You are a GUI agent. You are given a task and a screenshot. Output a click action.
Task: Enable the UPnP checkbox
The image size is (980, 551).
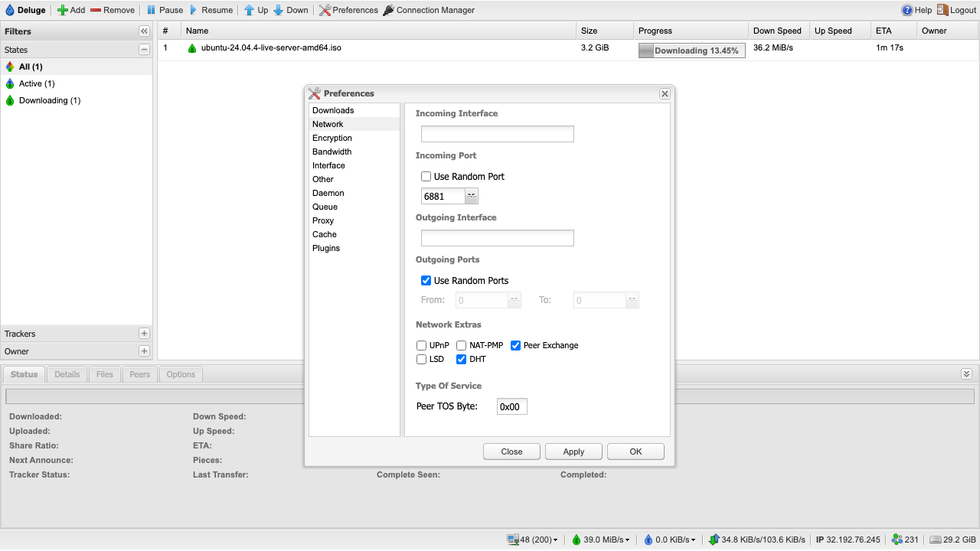click(x=422, y=345)
